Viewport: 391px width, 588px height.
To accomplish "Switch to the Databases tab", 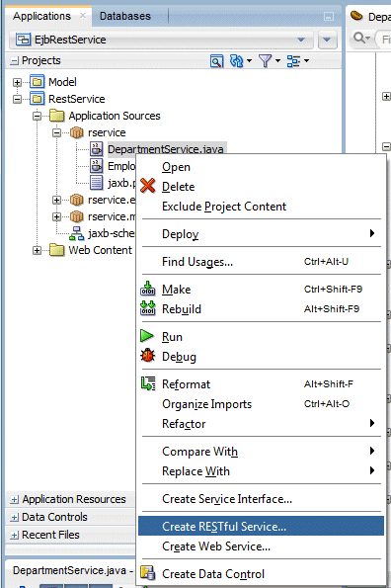I will (x=125, y=16).
